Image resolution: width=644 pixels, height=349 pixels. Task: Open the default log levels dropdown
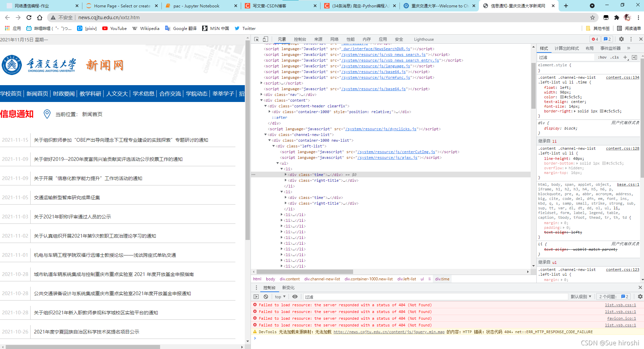[581, 296]
